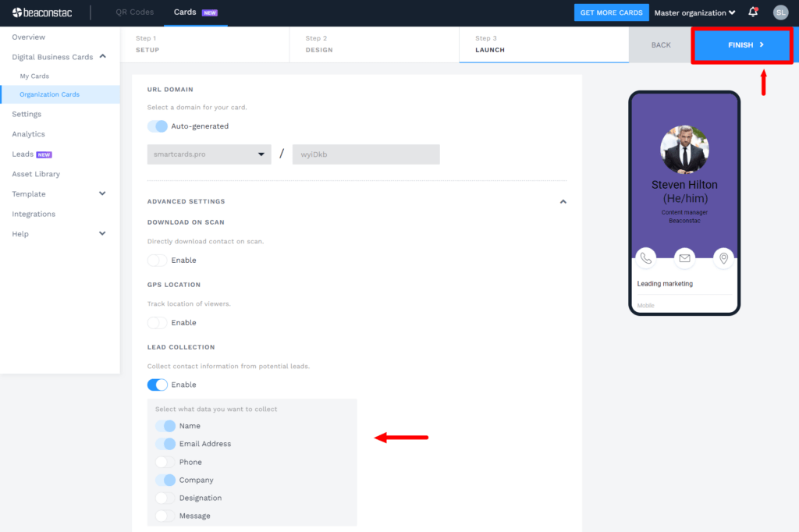Switch to the QR Codes tab

[134, 12]
